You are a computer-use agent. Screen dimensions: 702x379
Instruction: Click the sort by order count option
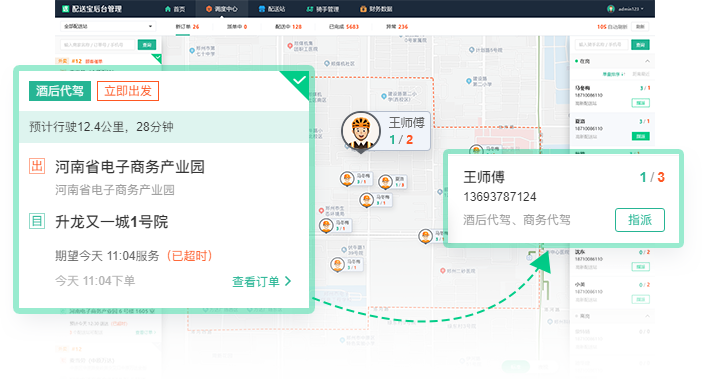(613, 74)
